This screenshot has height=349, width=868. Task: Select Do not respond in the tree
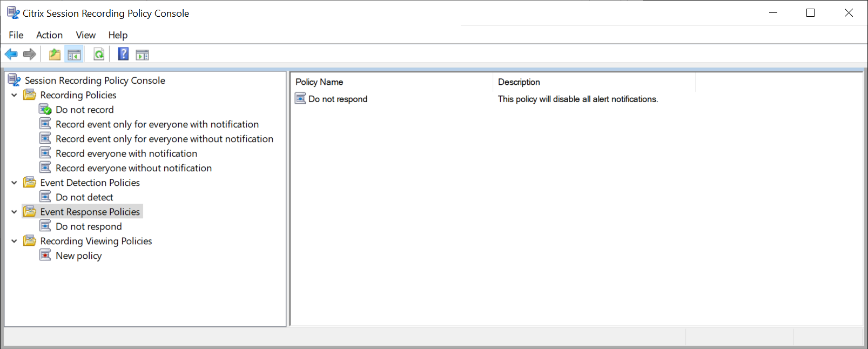[x=89, y=226]
